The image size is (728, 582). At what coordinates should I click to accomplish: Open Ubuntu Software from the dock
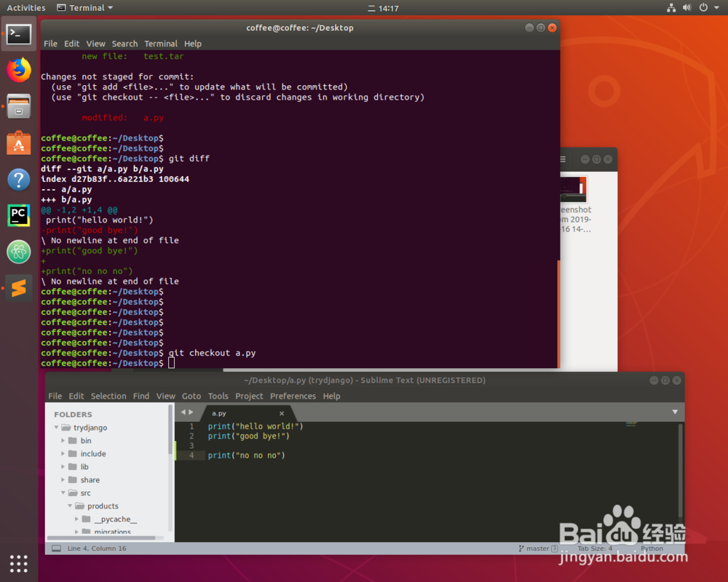pos(19,143)
